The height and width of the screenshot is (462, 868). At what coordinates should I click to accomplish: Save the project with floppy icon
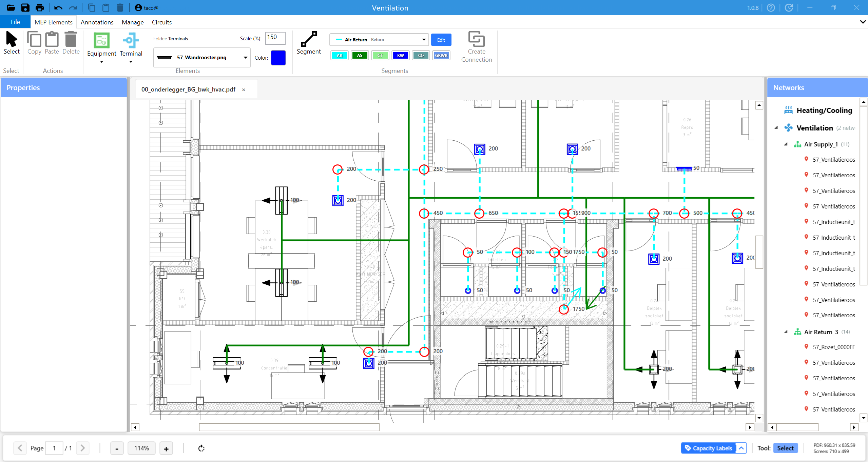coord(25,7)
